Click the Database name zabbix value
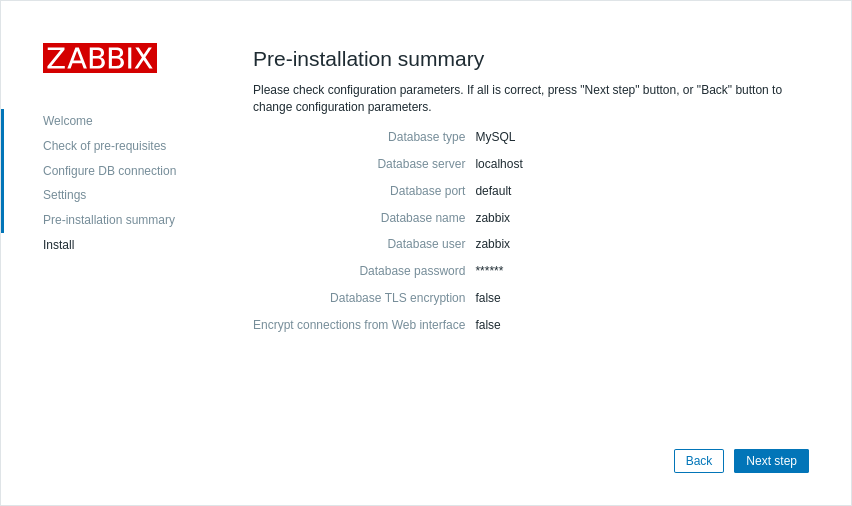Screen dimensions: 852x506 (492, 218)
